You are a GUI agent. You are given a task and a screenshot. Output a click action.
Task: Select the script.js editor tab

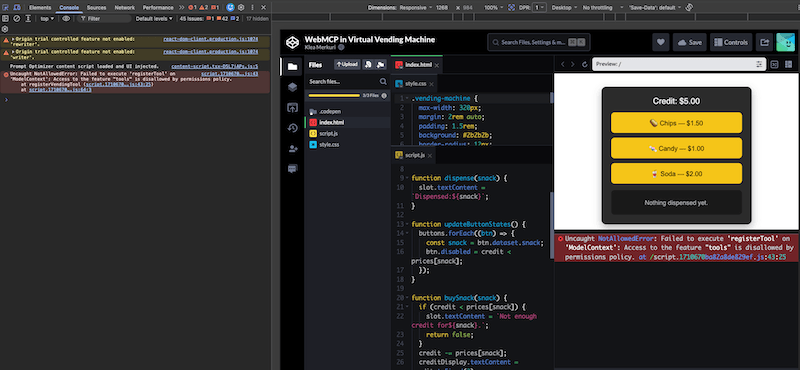pos(413,155)
